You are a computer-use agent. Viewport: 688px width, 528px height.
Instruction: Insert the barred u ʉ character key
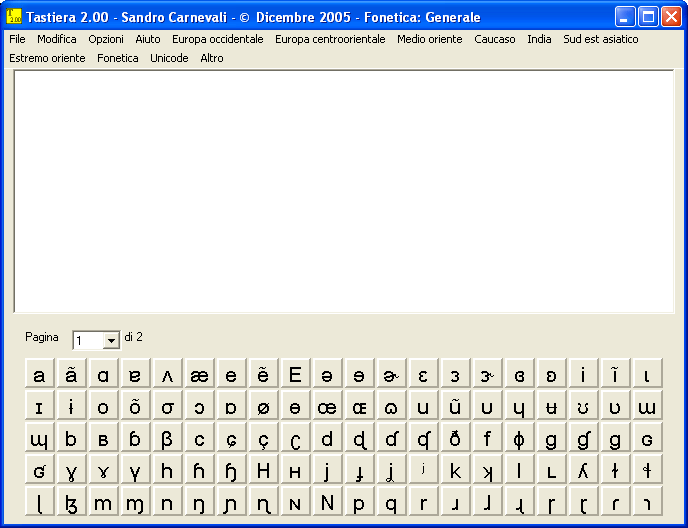[552, 405]
